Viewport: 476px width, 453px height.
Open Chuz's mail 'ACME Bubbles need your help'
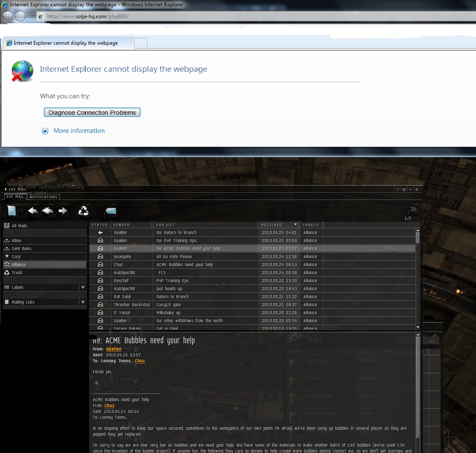(x=252, y=264)
